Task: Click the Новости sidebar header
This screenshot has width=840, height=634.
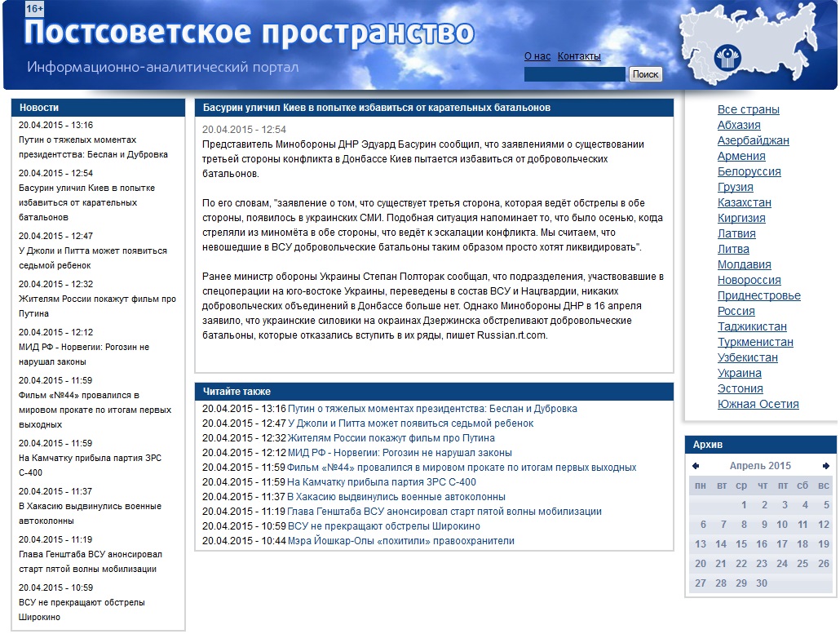Action: click(x=98, y=108)
